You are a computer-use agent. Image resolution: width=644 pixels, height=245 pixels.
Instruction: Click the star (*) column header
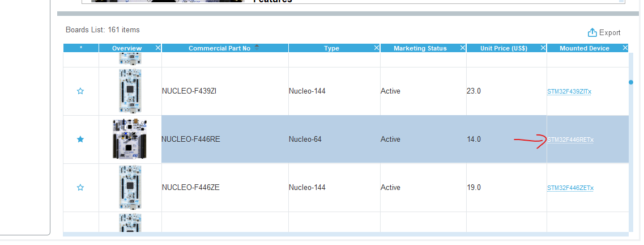(x=81, y=48)
